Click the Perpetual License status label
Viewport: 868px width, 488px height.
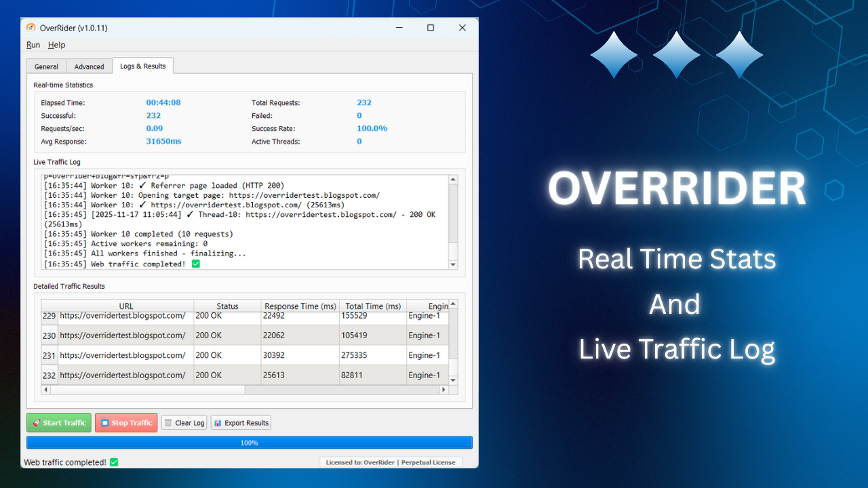coord(429,462)
